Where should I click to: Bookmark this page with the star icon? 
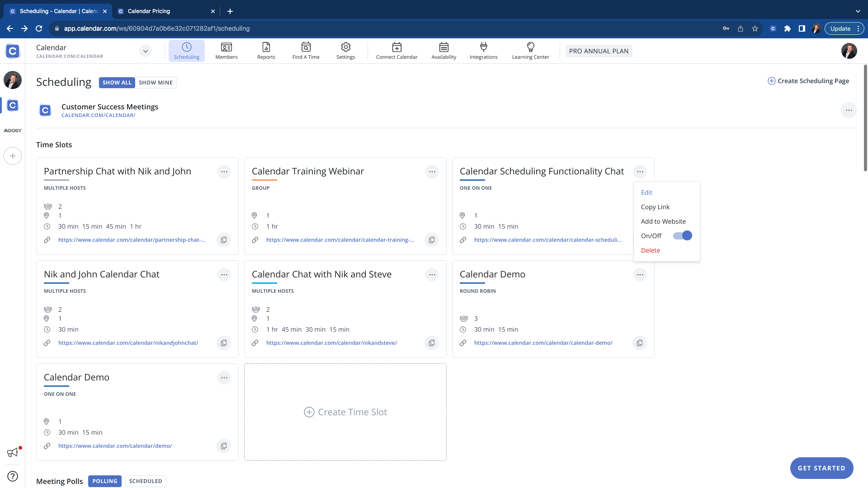tap(755, 28)
